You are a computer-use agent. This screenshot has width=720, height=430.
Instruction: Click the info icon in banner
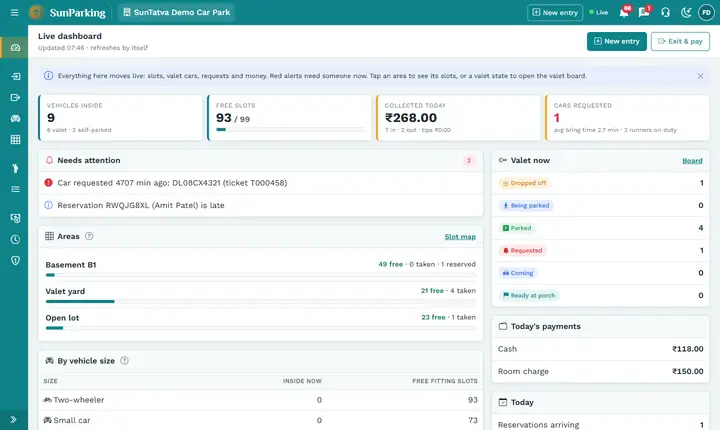pos(48,76)
